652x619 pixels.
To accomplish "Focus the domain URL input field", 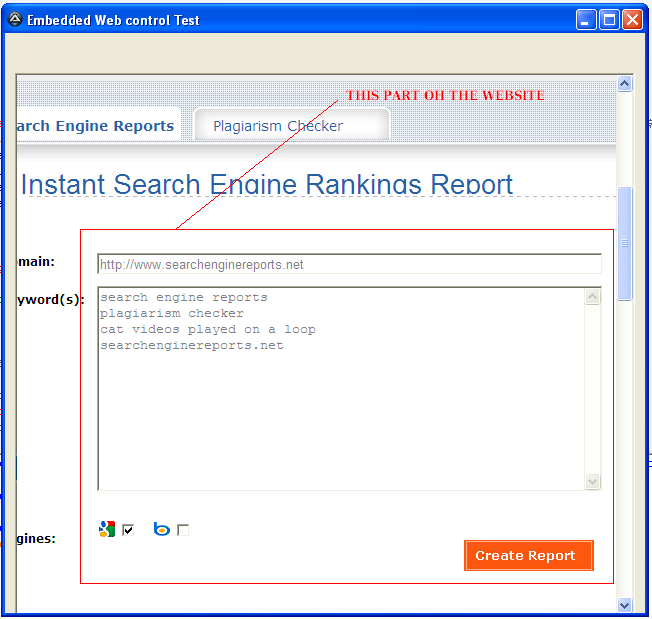I will (x=348, y=265).
